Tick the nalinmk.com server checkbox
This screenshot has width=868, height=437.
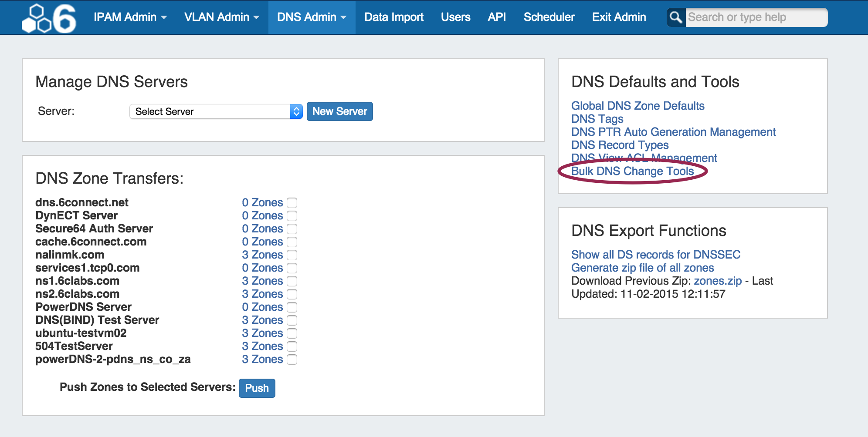tap(292, 255)
